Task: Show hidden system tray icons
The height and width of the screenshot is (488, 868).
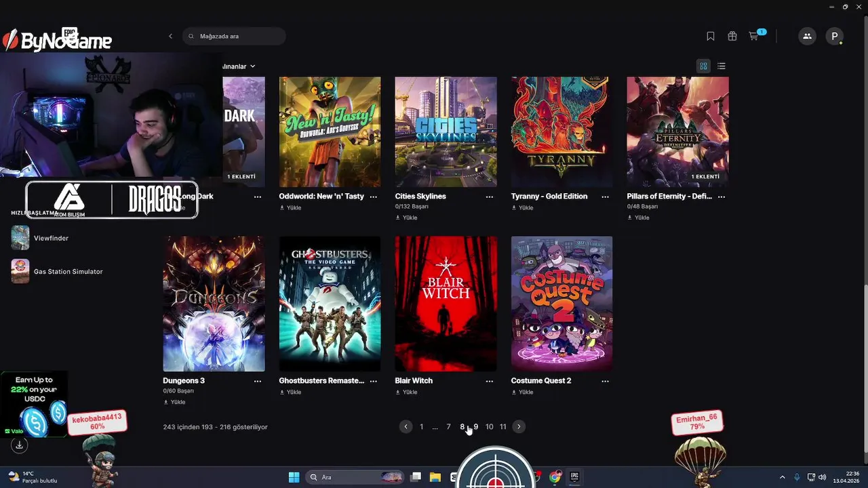Action: tap(782, 477)
